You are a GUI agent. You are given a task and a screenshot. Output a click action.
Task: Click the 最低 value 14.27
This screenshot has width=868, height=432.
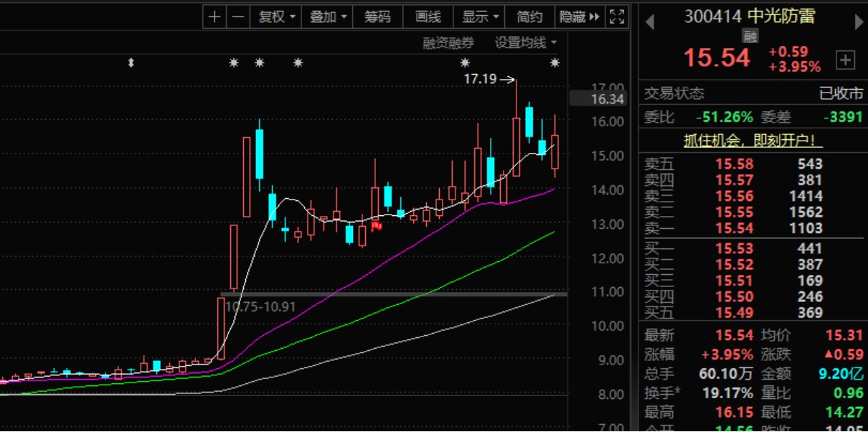(843, 413)
